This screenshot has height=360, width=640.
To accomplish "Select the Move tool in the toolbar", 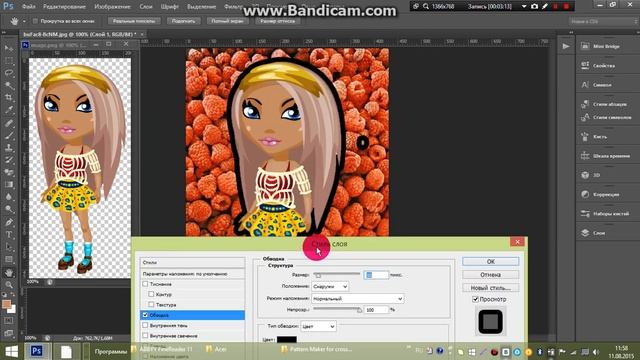I will coord(9,48).
